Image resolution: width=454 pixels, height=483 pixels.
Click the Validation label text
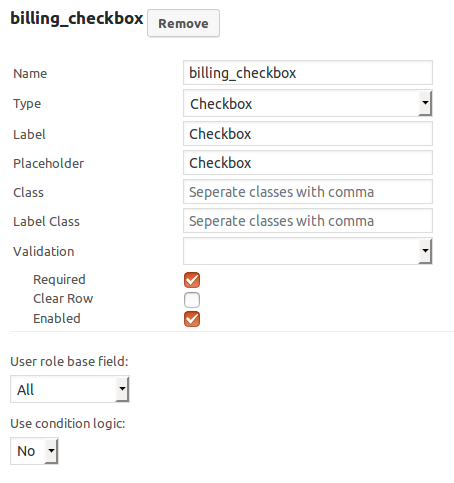[44, 251]
